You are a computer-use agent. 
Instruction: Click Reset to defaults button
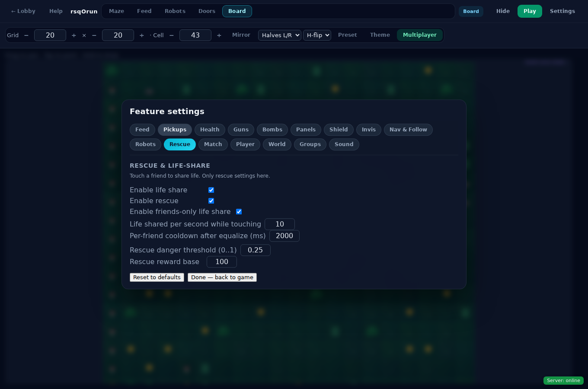coord(157,277)
